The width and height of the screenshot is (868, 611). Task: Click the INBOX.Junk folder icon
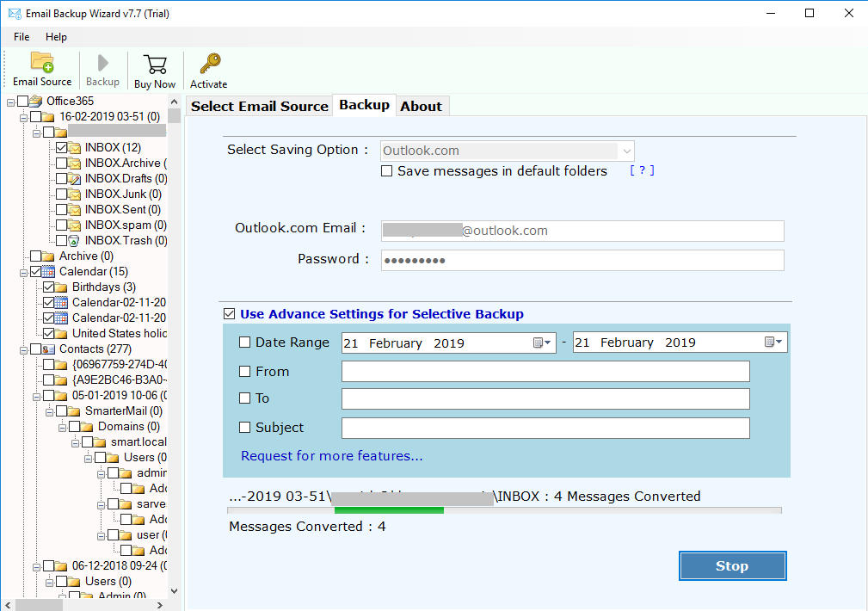74,194
